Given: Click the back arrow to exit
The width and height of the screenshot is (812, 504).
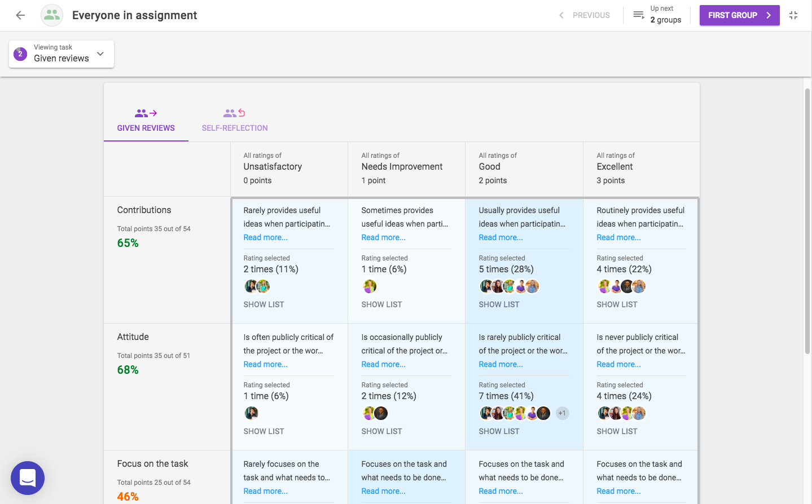Looking at the screenshot, I should tap(20, 15).
